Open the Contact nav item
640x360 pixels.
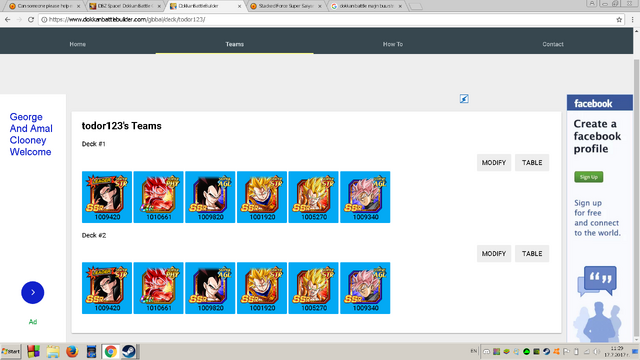pyautogui.click(x=553, y=44)
